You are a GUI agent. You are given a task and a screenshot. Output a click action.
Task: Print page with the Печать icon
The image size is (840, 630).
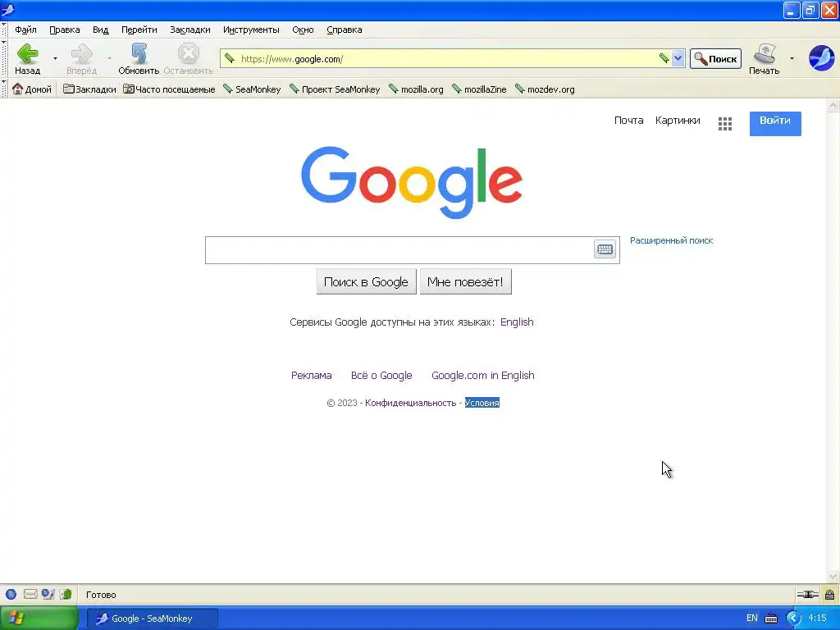click(x=764, y=59)
